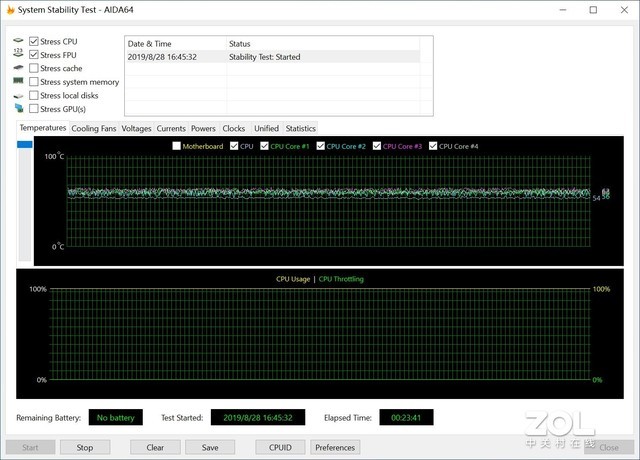This screenshot has width=640, height=460.
Task: Click the Elapsed Time value 00:23:41
Action: (406, 418)
